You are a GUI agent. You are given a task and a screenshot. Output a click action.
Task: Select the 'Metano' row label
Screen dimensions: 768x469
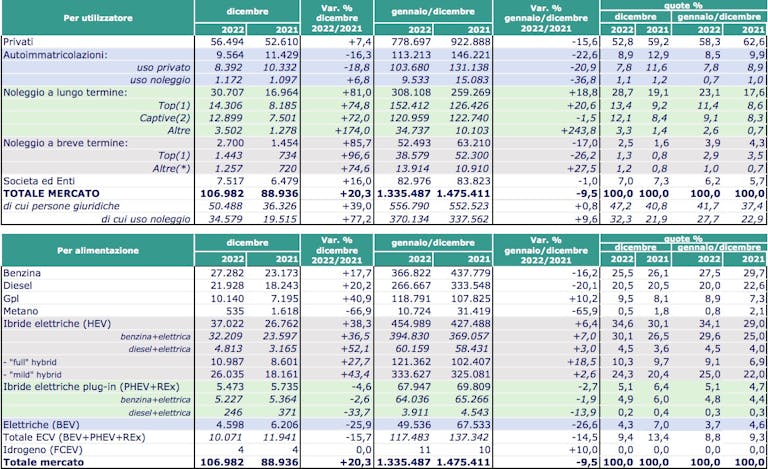[x=21, y=311]
